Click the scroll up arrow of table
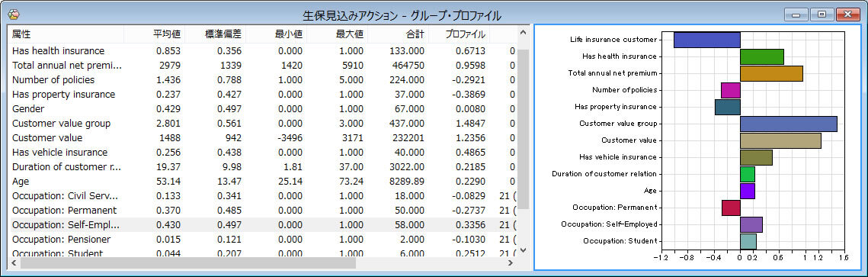Image resolution: width=868 pixels, height=277 pixels. click(523, 33)
